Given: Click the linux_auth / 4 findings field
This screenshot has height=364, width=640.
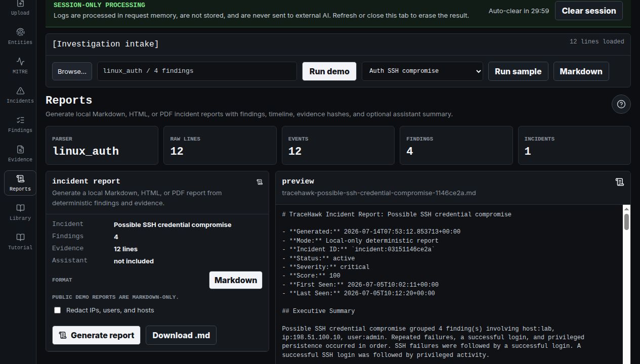Looking at the screenshot, I should point(197,71).
